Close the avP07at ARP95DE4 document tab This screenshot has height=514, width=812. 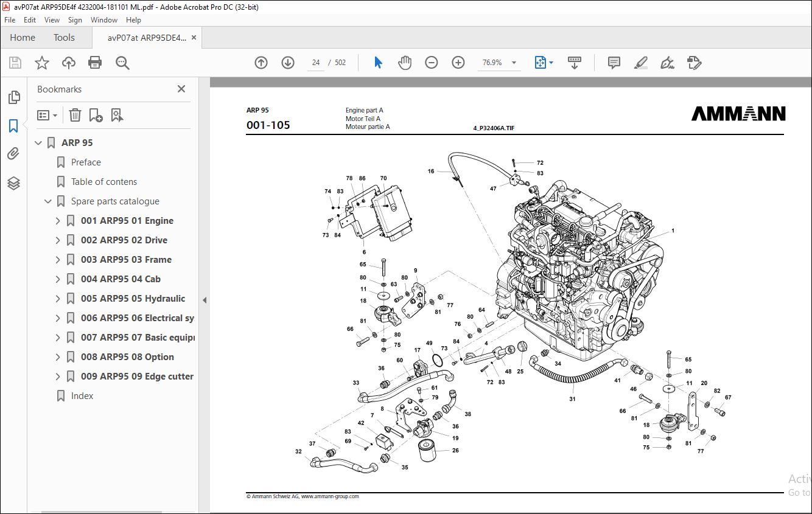[x=194, y=37]
